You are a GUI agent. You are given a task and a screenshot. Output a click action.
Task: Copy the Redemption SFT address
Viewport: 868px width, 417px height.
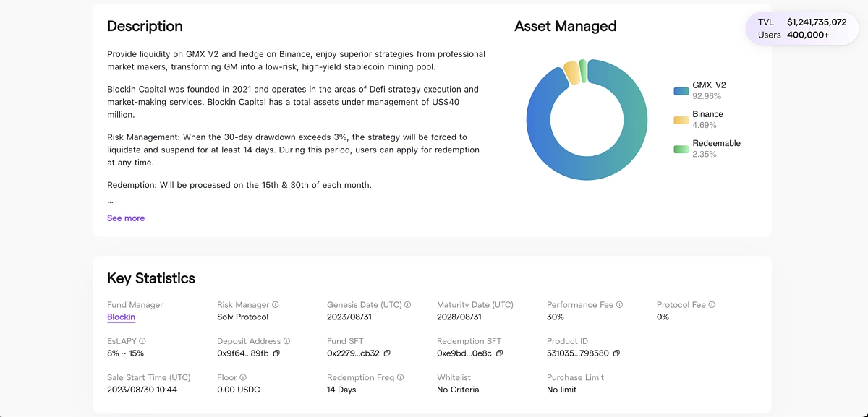(x=499, y=353)
